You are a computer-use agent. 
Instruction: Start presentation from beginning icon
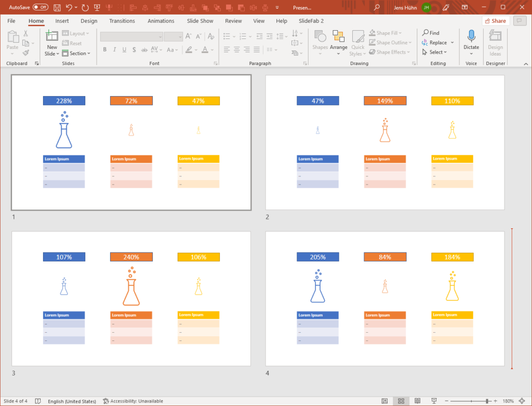[x=97, y=7]
